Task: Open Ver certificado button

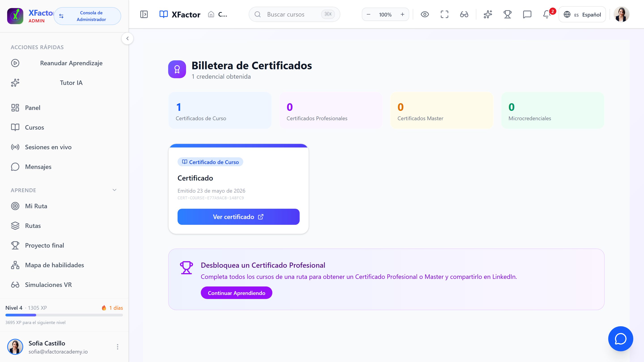Action: pos(239,217)
